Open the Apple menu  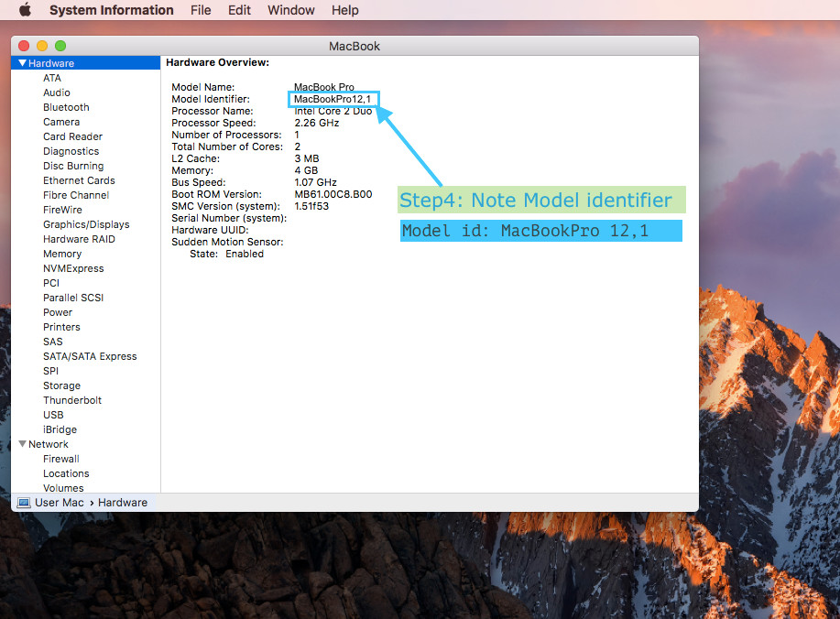point(25,10)
